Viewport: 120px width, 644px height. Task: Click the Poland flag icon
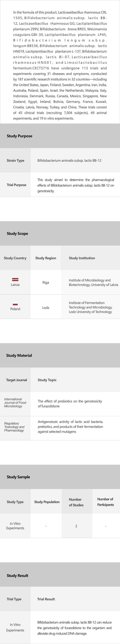pos(15,304)
